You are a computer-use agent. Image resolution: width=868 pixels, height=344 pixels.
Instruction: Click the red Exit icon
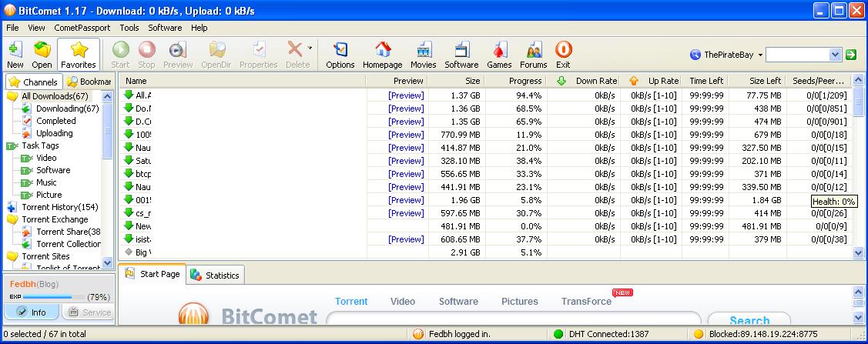coord(563,50)
